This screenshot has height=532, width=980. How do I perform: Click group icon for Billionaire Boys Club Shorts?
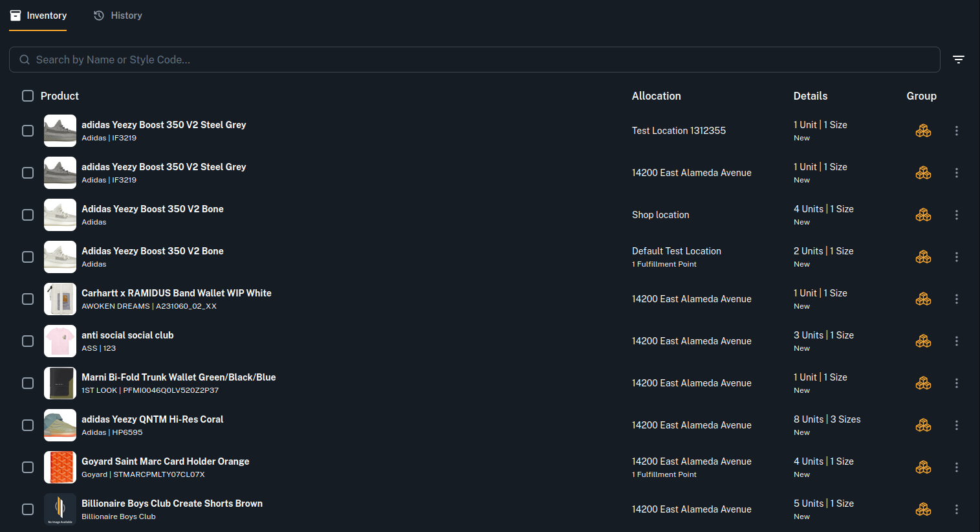point(923,509)
